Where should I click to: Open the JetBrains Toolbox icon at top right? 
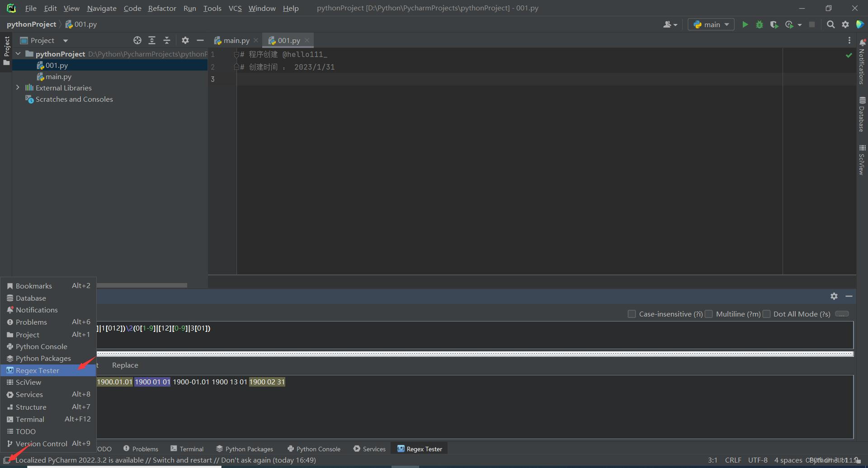pyautogui.click(x=860, y=24)
